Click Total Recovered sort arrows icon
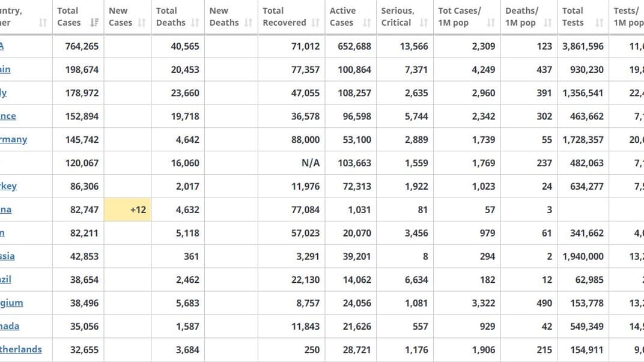Image resolution: width=644 pixels, height=362 pixels. tap(315, 23)
